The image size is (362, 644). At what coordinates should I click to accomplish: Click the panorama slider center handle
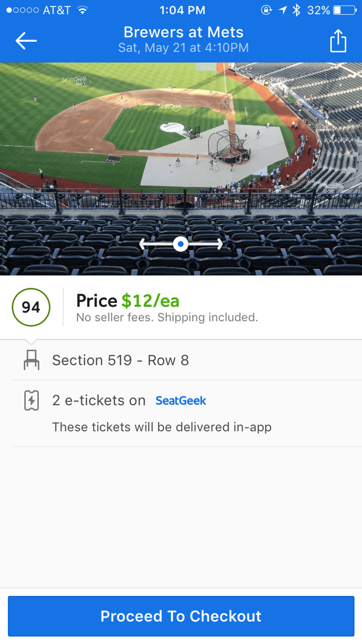(181, 244)
